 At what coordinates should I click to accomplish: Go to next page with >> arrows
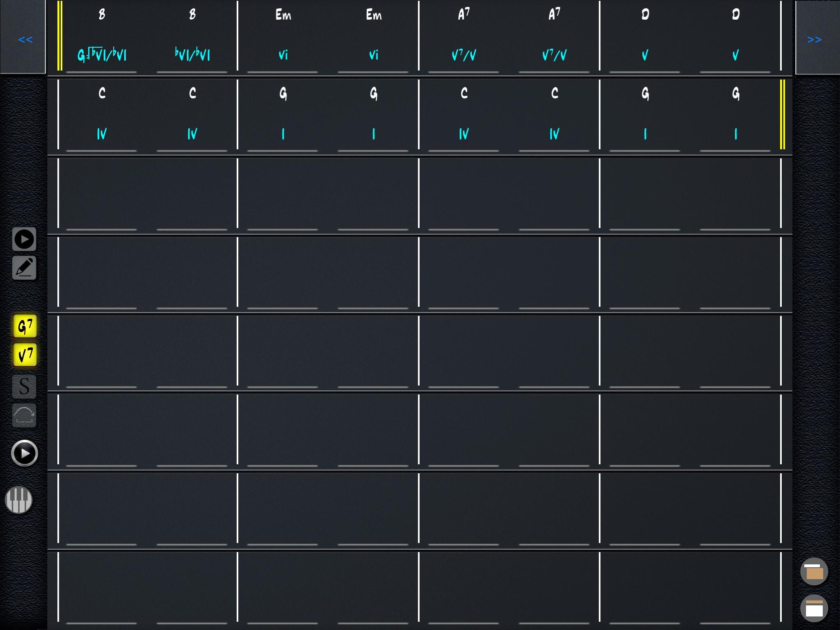(x=814, y=39)
